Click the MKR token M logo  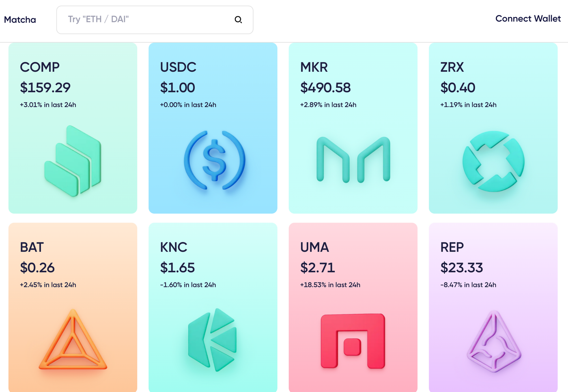pyautogui.click(x=353, y=159)
